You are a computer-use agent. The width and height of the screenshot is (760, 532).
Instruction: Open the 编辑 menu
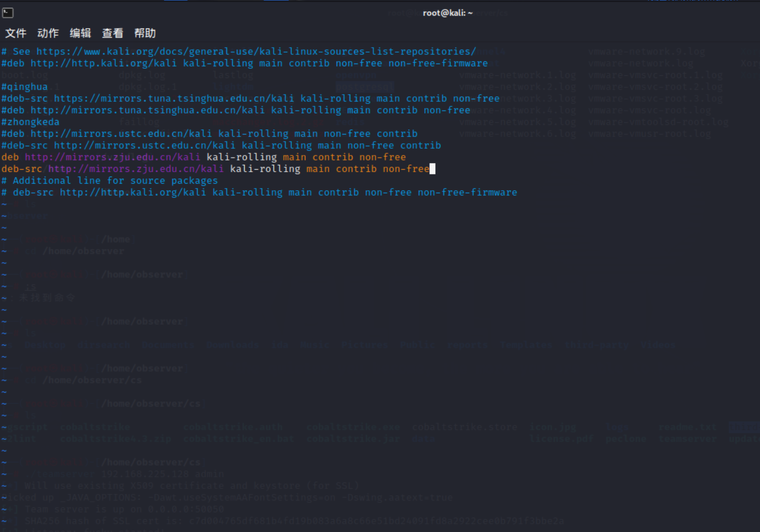81,33
